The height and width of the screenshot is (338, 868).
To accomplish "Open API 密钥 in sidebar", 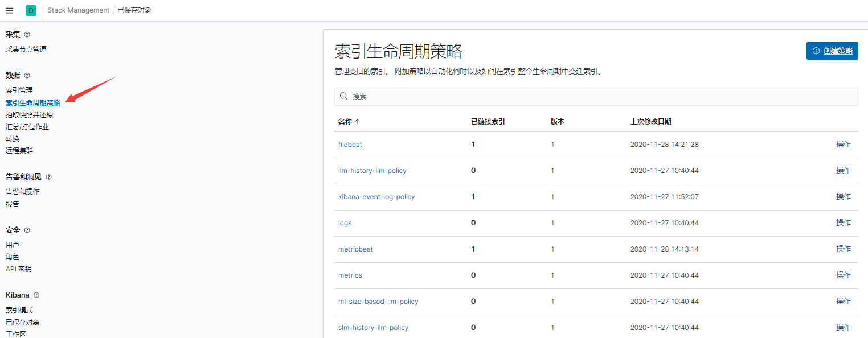I will click(x=19, y=269).
